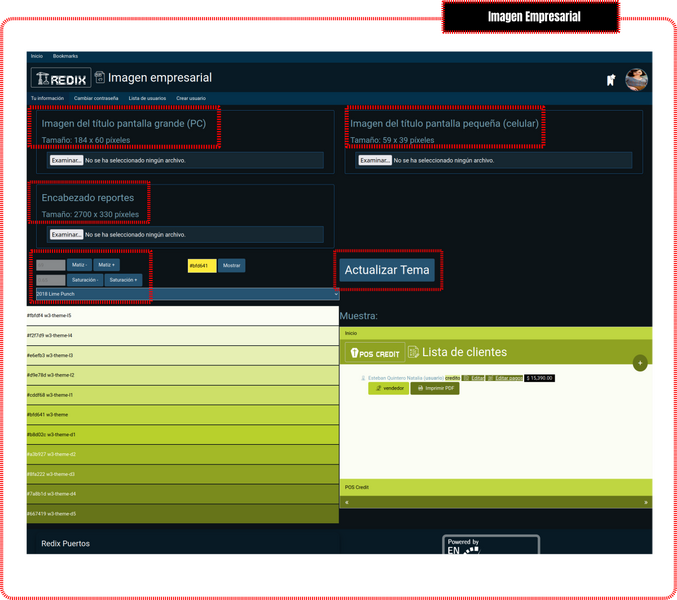Open the user profile avatar
677x600 pixels.
click(636, 79)
